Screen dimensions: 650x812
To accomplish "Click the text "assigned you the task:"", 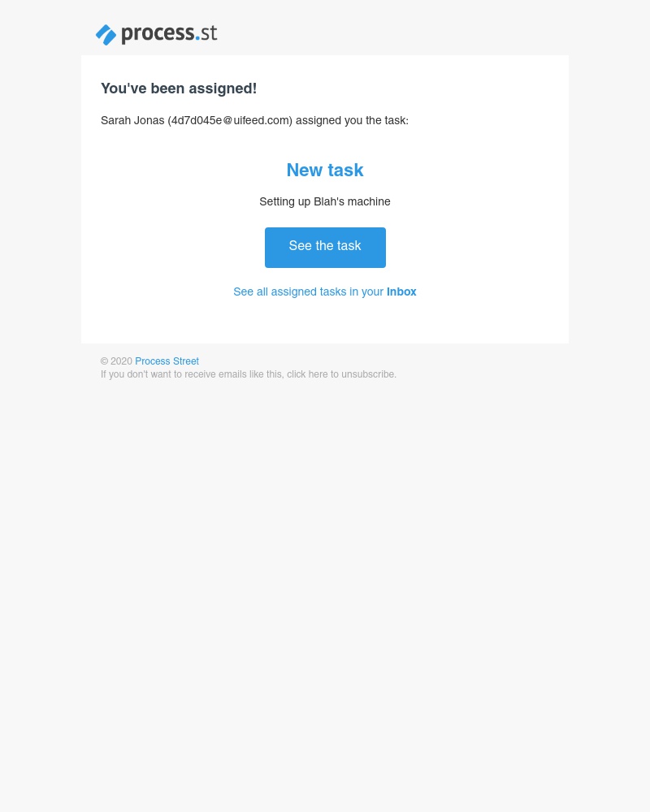I will click(x=352, y=120).
